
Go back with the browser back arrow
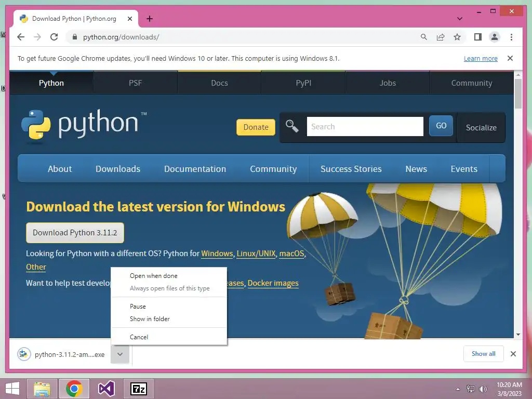21,37
